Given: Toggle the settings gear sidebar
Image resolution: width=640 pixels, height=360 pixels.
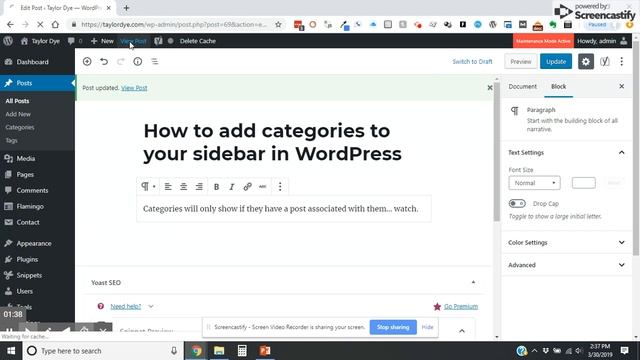Looking at the screenshot, I should coord(586,62).
